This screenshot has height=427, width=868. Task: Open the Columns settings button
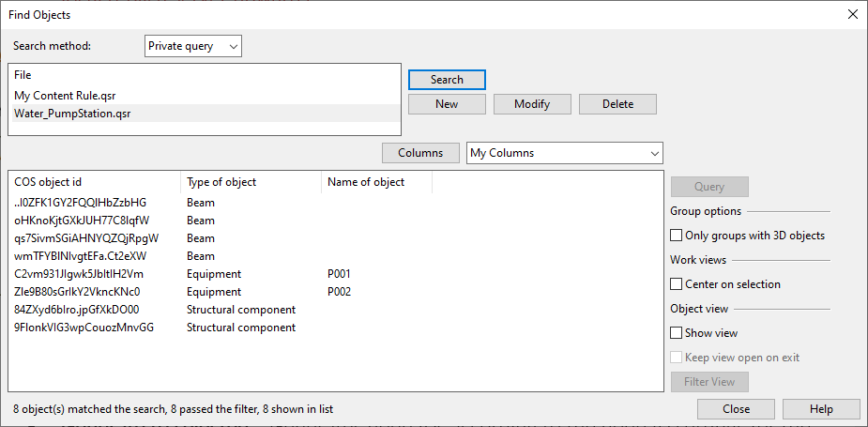[420, 153]
